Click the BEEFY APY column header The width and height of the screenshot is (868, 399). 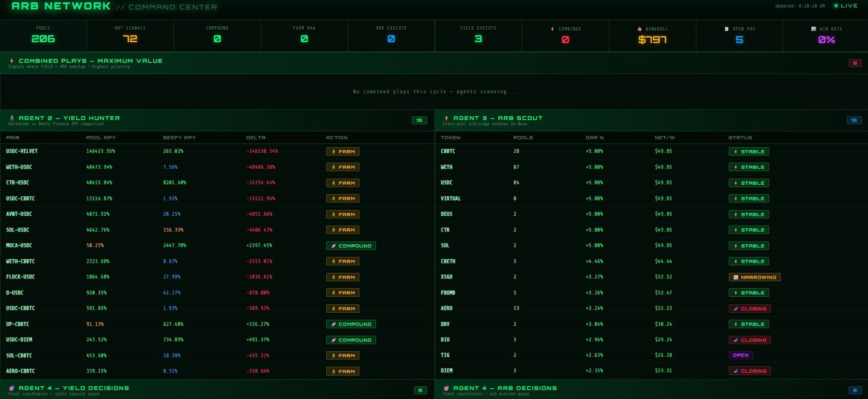(x=180, y=138)
